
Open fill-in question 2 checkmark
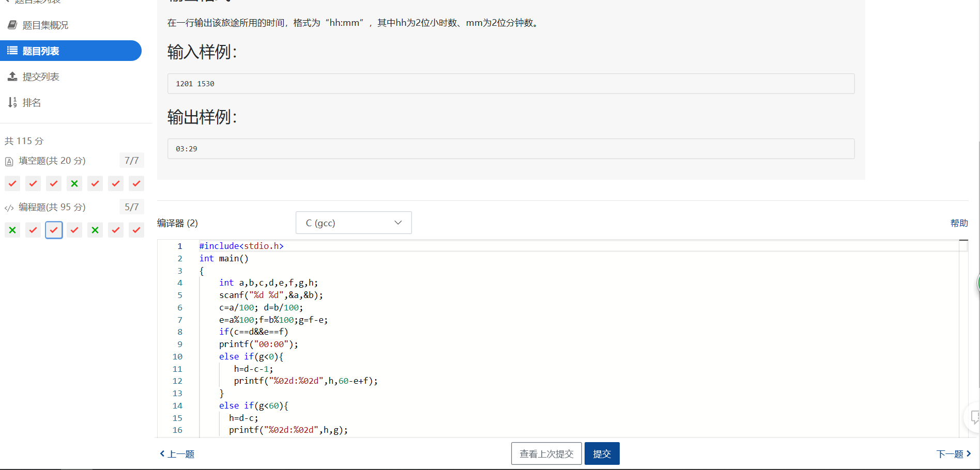click(x=33, y=183)
